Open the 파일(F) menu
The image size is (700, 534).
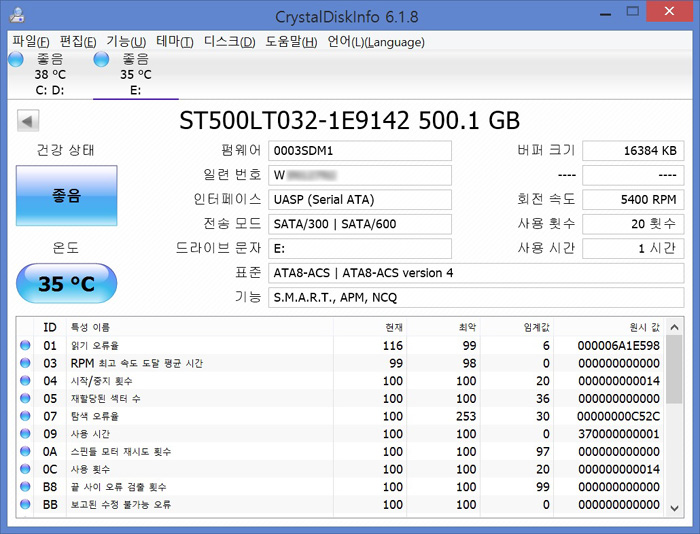[30, 42]
